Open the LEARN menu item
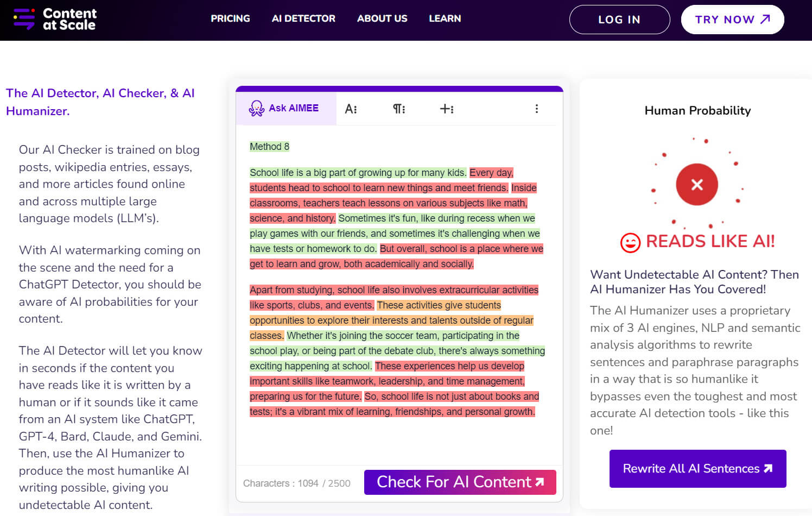The width and height of the screenshot is (812, 516). tap(445, 18)
